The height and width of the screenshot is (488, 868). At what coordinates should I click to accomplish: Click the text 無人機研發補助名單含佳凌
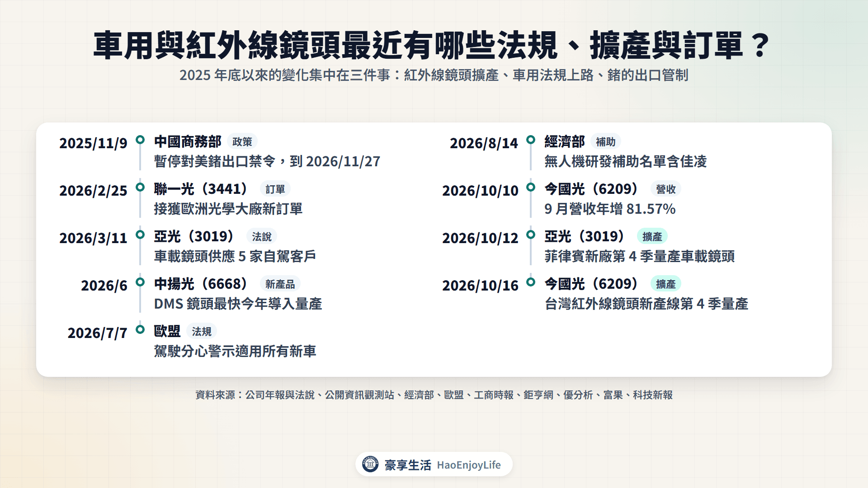tap(626, 161)
